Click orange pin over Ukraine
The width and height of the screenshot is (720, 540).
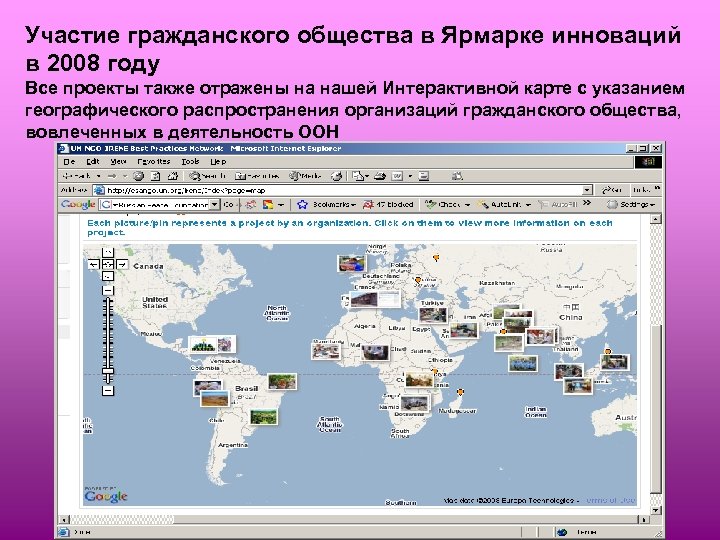coord(418,280)
